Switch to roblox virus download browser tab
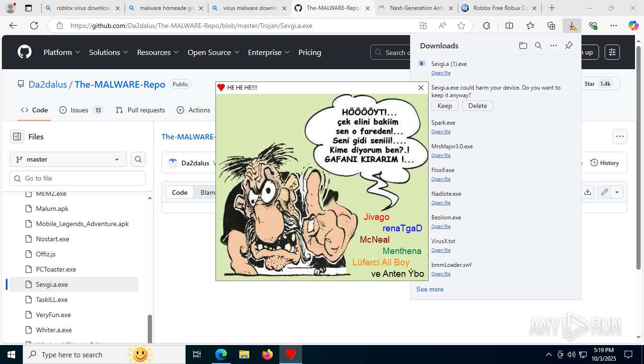 click(x=83, y=8)
